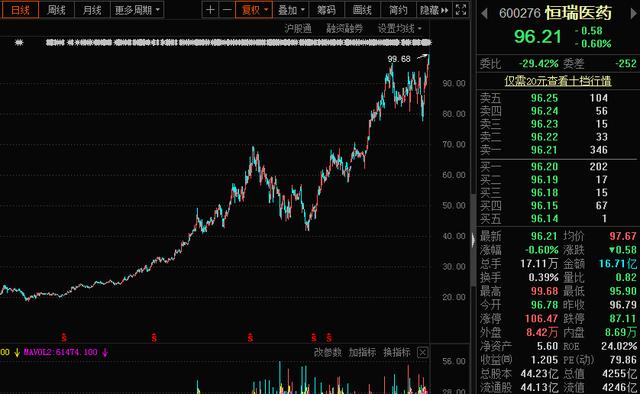Click the minus zoom-out chart icon
640x394 pixels.
[x=227, y=9]
